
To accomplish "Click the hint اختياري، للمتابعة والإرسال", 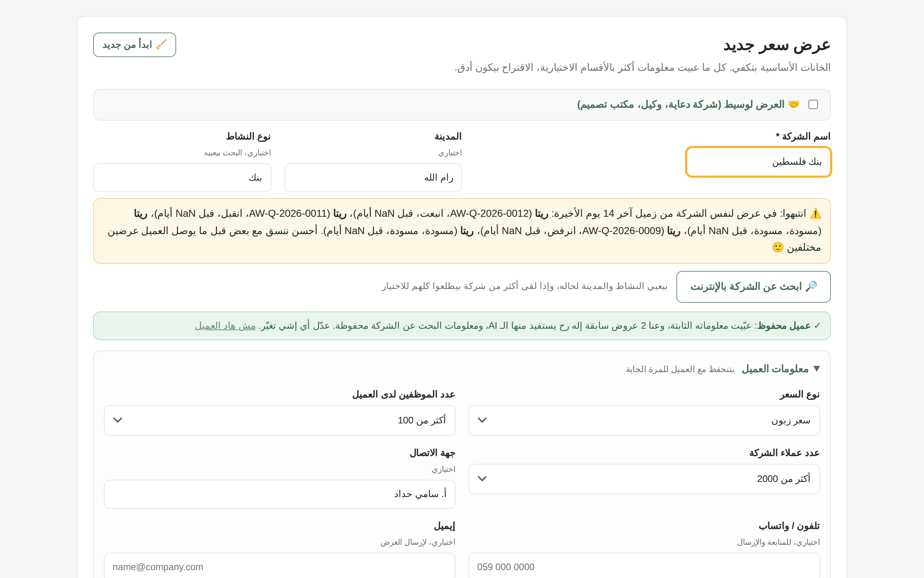I will tap(778, 542).
